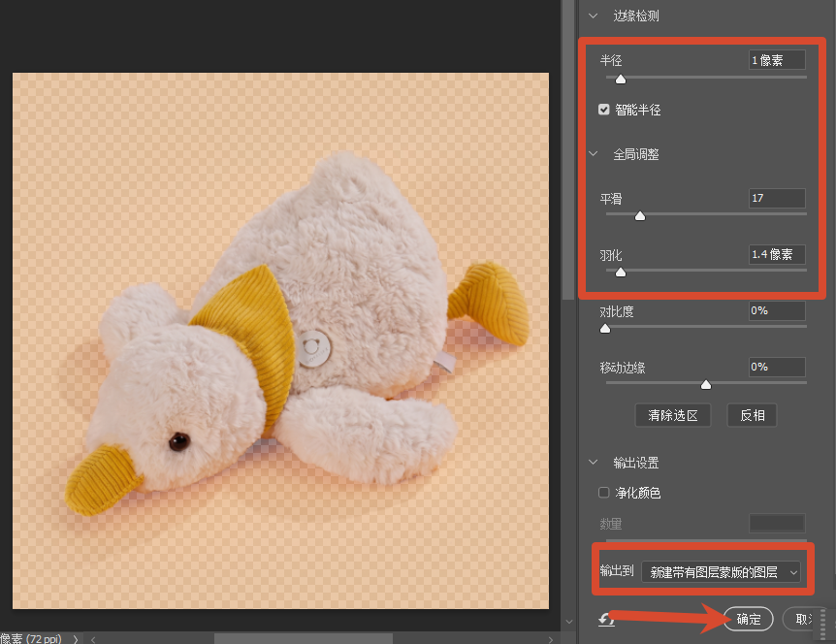Click the 平滑 slider handle

[640, 216]
